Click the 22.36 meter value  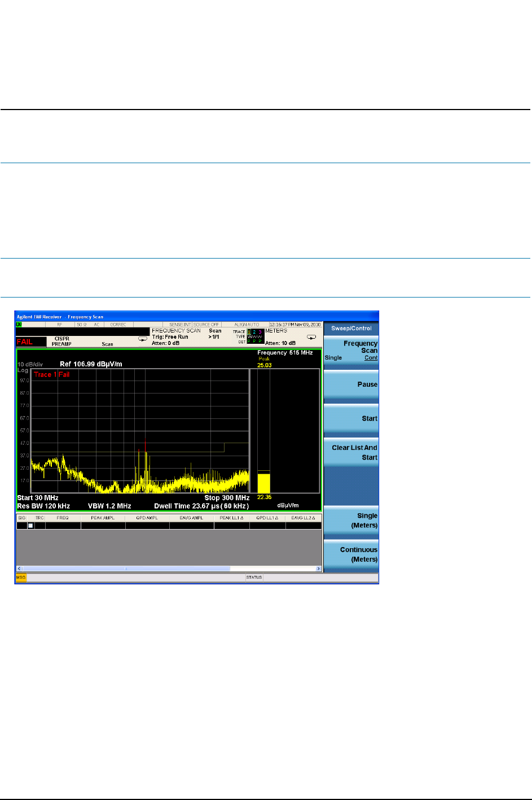[265, 497]
